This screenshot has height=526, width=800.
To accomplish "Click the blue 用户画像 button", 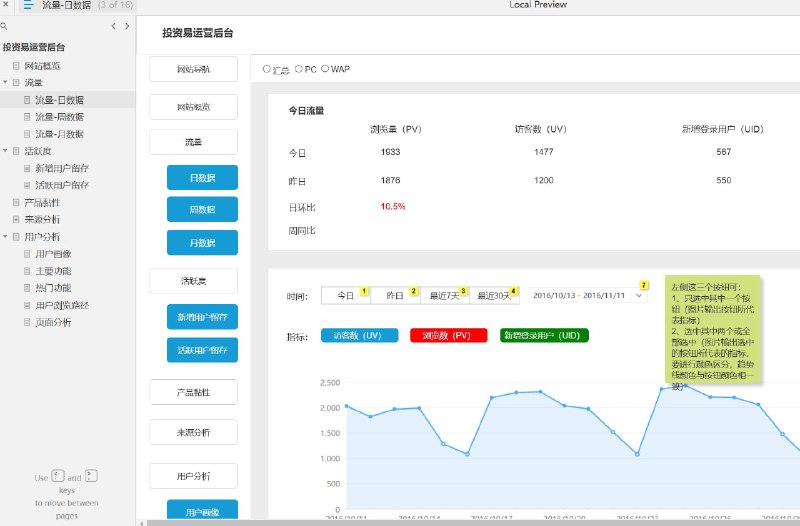I will pyautogui.click(x=202, y=511).
